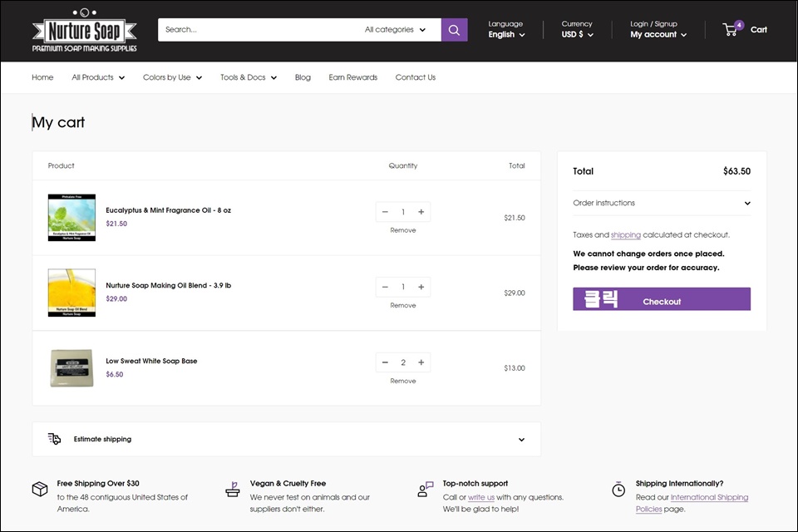Open the shopping cart icon

click(x=732, y=29)
